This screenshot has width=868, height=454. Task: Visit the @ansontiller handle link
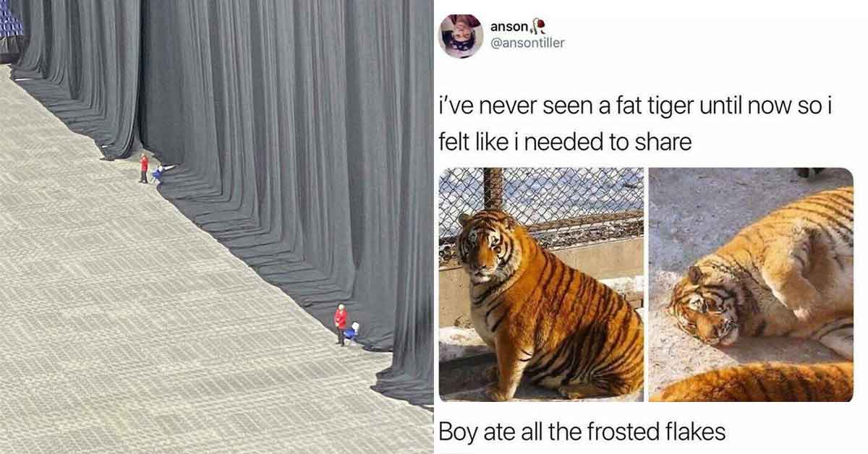pos(527,43)
